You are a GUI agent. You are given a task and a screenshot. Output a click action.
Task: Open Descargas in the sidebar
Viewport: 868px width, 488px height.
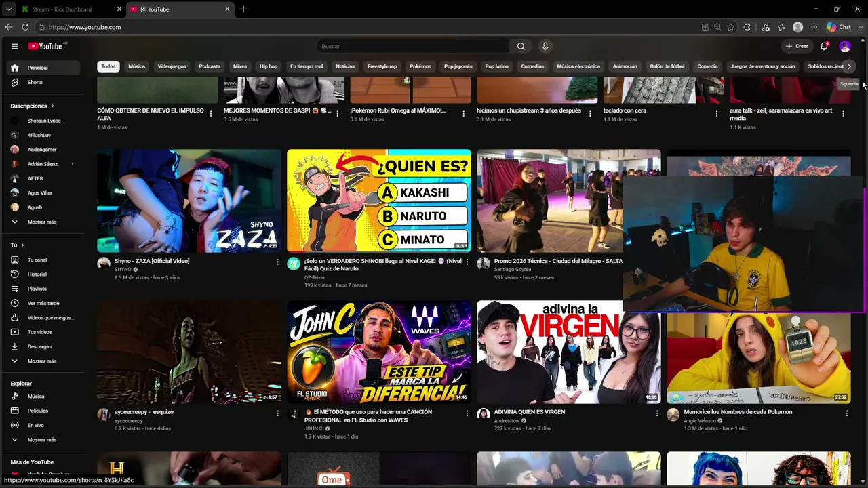[43, 346]
